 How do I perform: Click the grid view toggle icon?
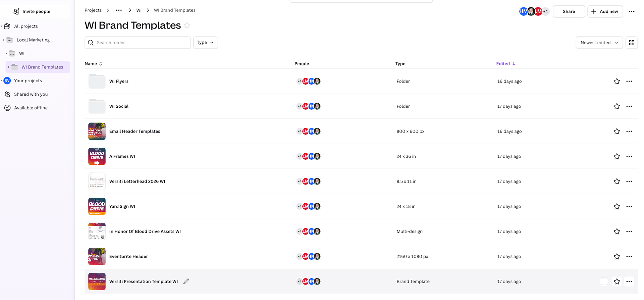(x=631, y=43)
